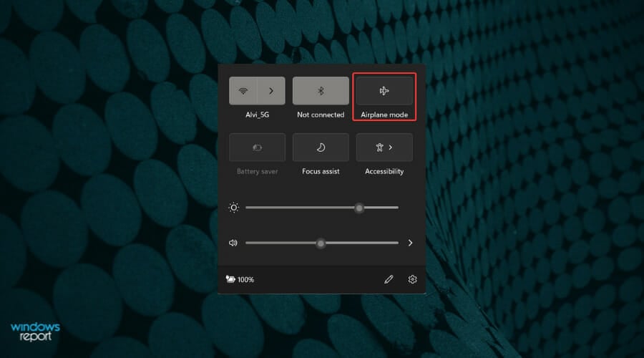Click the brightness slider thumb
644x358 pixels.
(359, 208)
